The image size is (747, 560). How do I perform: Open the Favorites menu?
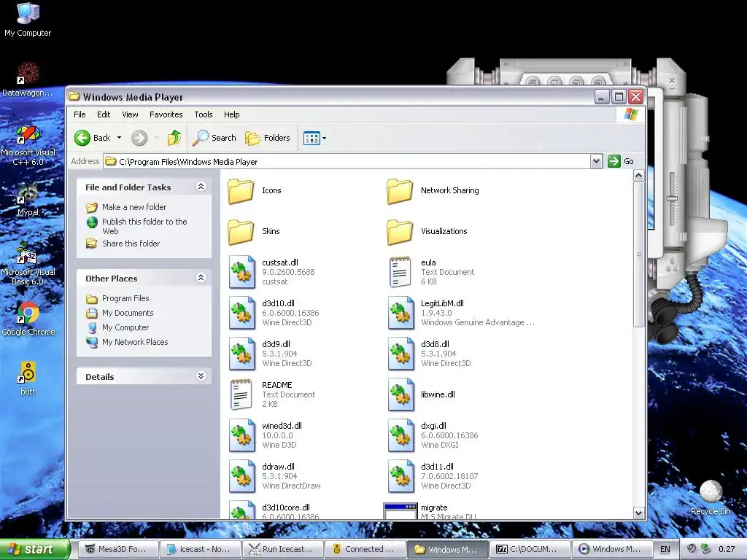(x=166, y=114)
